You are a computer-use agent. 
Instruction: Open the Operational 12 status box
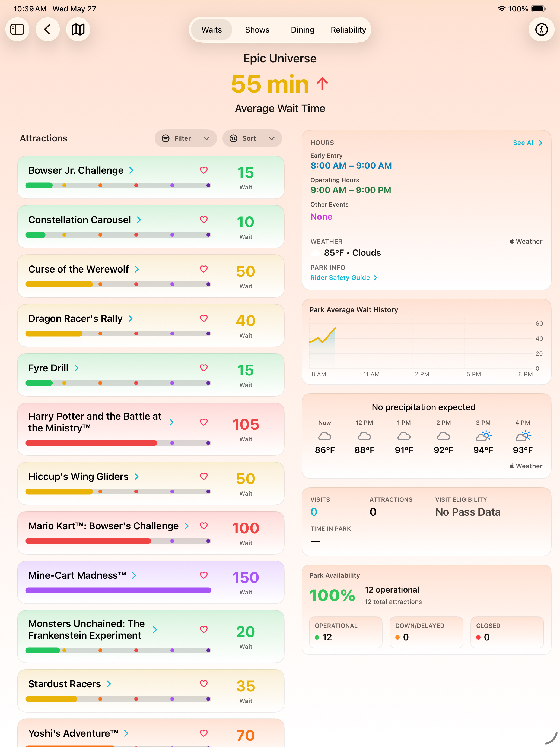click(346, 632)
